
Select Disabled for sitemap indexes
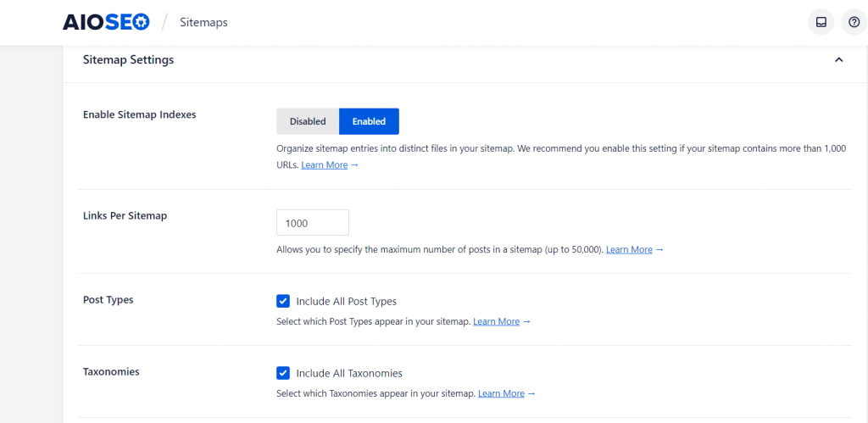pos(308,121)
